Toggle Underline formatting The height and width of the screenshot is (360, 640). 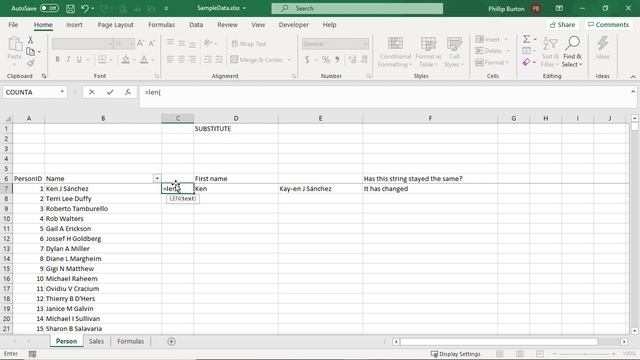pyautogui.click(x=79, y=60)
